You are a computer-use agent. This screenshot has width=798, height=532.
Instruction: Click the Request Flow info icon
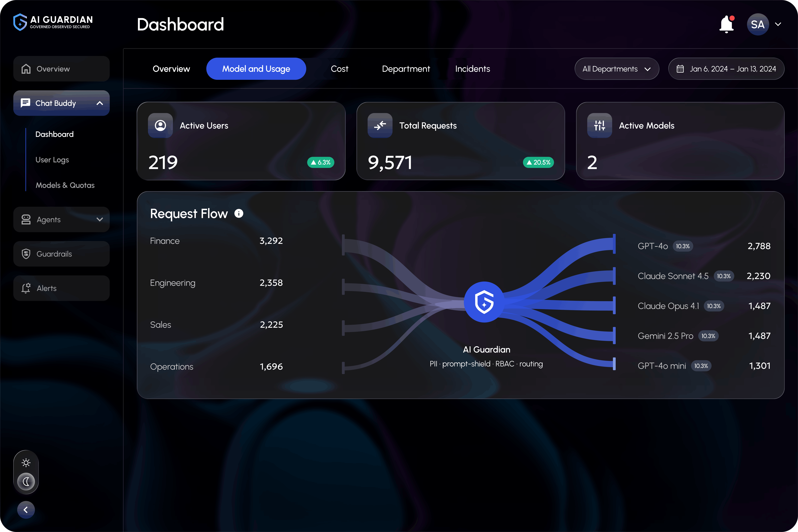click(x=239, y=213)
